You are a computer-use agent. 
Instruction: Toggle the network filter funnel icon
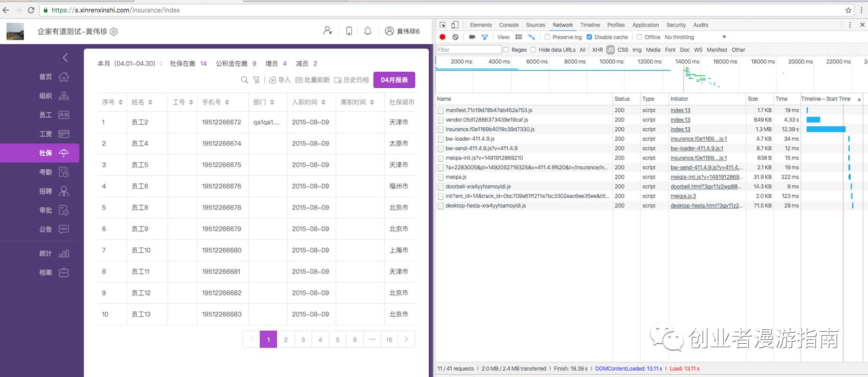point(485,37)
